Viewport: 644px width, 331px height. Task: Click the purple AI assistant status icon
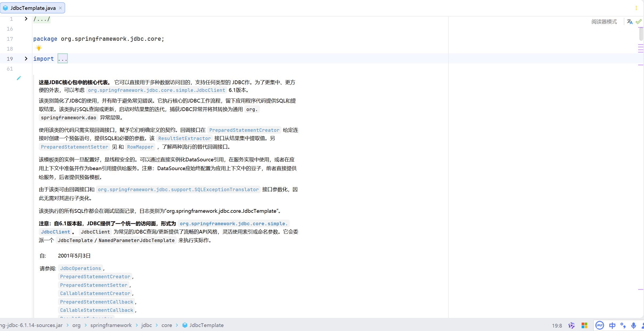pyautogui.click(x=571, y=325)
